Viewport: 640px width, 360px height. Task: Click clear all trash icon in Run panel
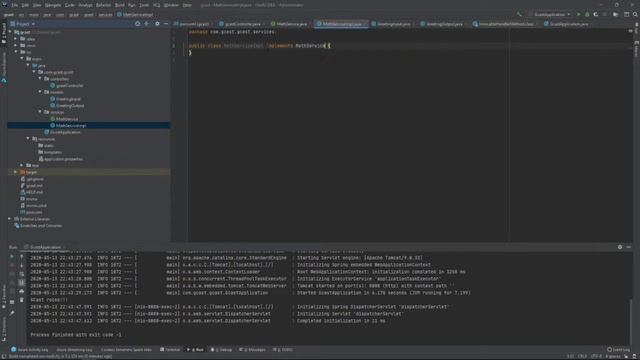point(22,300)
